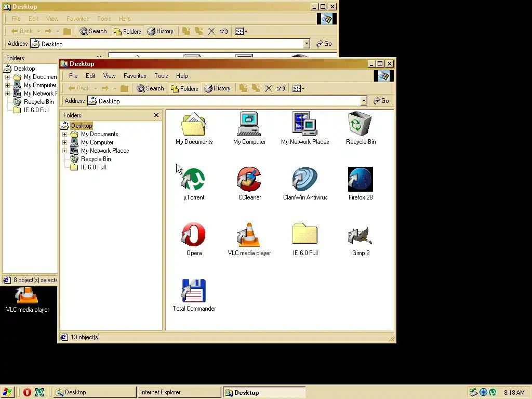Click the Address field in front window
Viewport: 532px width, 399px height.
coord(224,101)
